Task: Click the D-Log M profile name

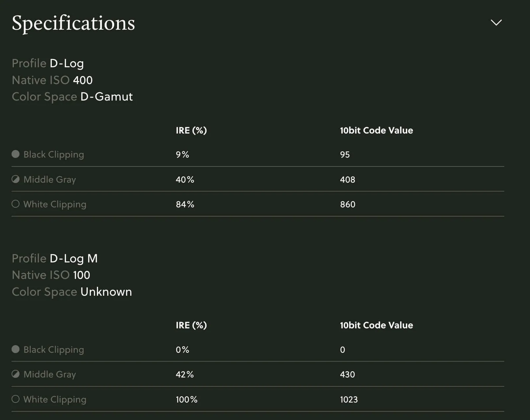Action: click(x=73, y=258)
